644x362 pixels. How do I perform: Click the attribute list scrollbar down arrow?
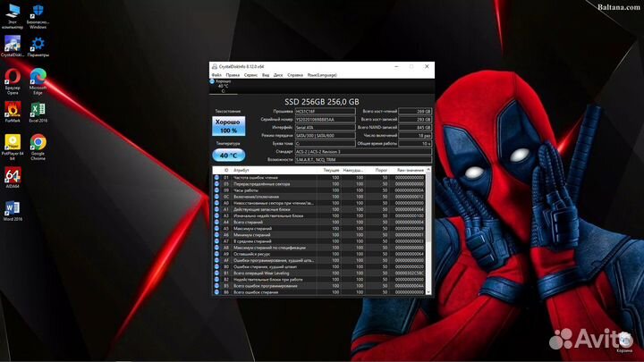pyautogui.click(x=428, y=292)
